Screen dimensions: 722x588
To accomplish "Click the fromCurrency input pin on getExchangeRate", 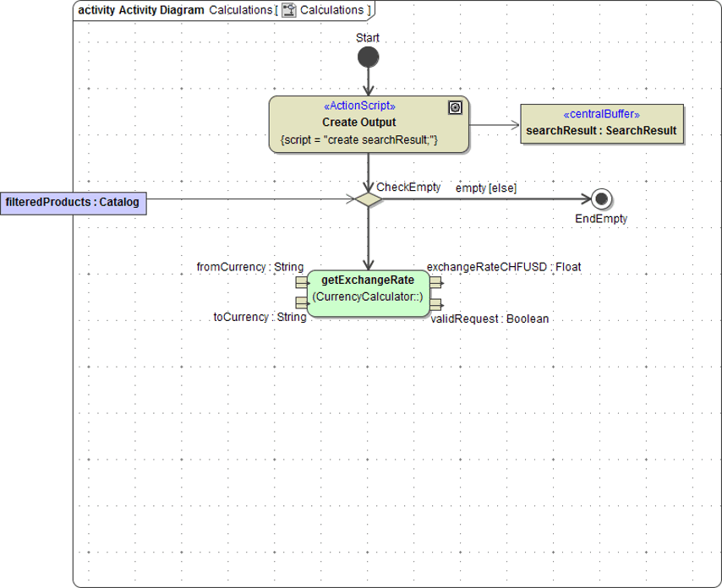I will [x=301, y=281].
